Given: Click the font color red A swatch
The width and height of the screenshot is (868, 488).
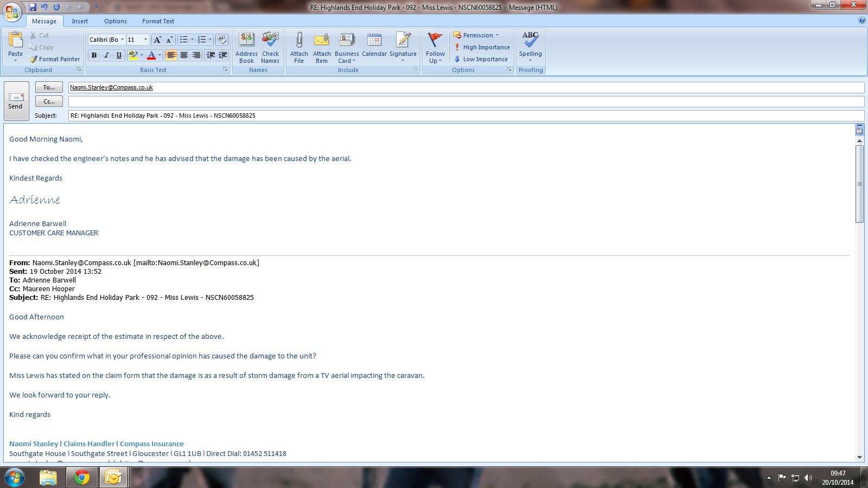Looking at the screenshot, I should [x=151, y=55].
